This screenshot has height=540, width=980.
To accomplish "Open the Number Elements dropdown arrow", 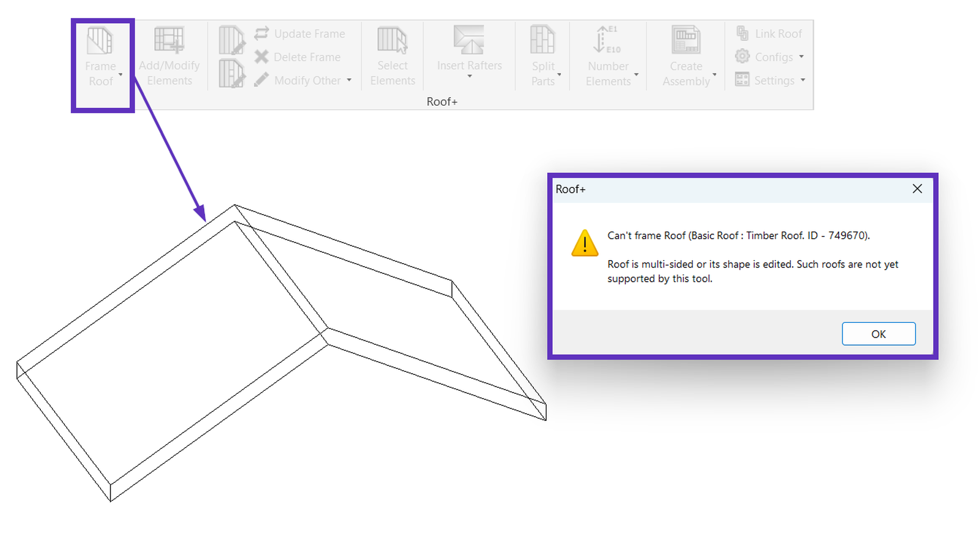I will pyautogui.click(x=636, y=75).
